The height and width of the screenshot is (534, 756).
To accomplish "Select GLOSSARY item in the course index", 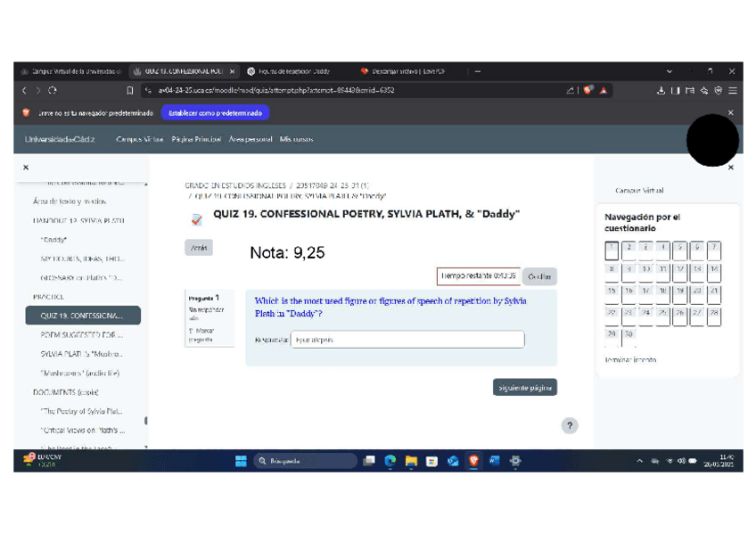I will click(x=81, y=278).
